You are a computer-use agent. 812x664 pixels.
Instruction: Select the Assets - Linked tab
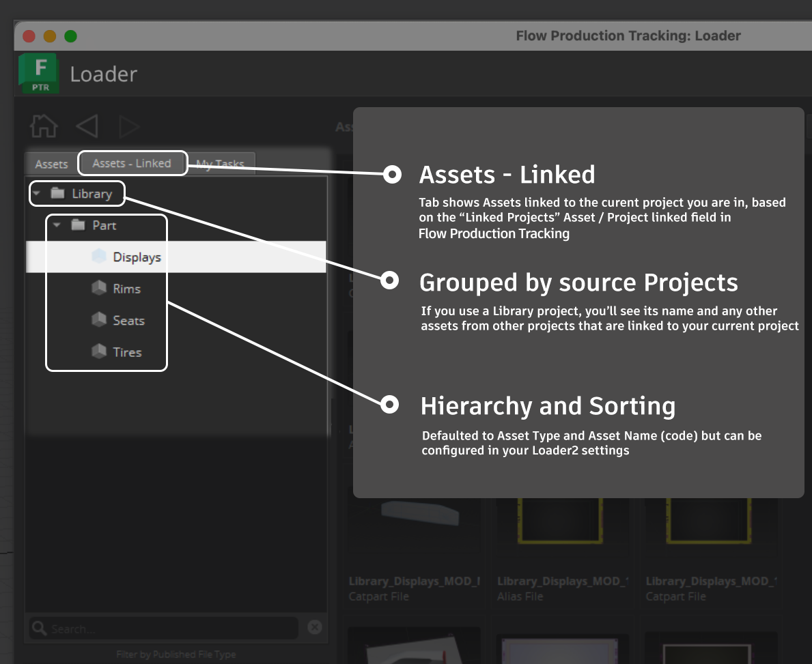[132, 163]
